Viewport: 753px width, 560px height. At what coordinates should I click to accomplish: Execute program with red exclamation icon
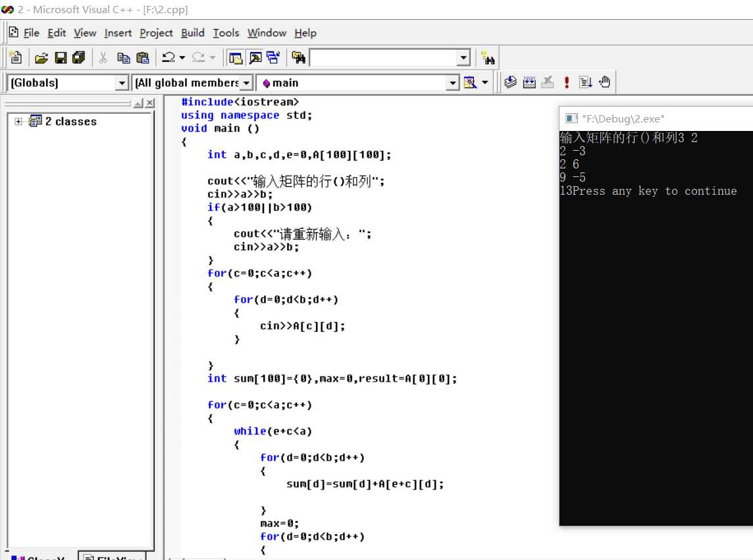point(567,82)
